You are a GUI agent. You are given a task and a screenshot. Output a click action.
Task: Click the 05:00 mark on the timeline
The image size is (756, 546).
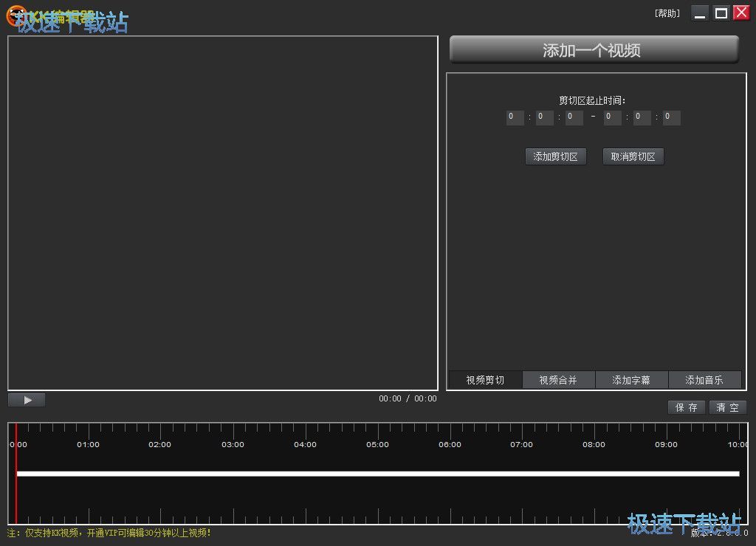tap(377, 444)
